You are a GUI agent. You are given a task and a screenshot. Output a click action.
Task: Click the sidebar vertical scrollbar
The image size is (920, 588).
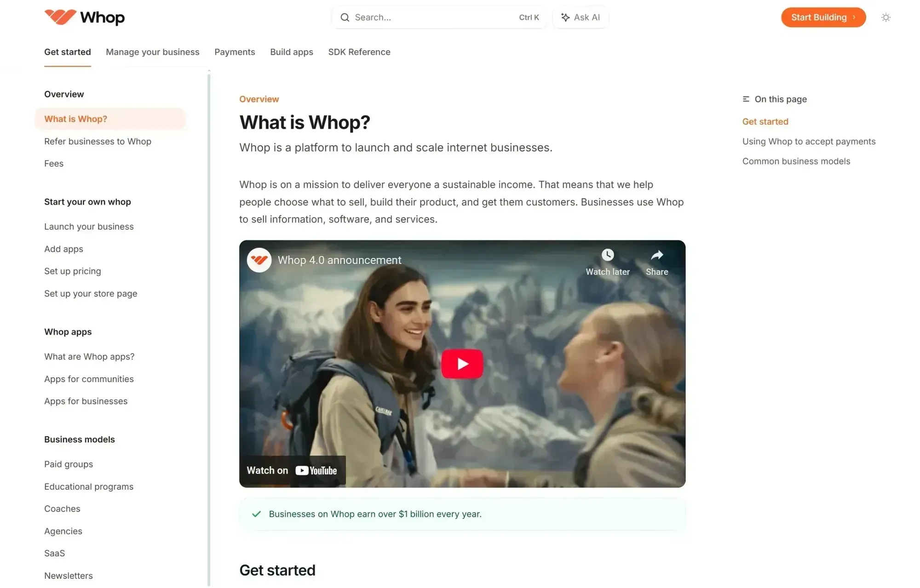209,322
